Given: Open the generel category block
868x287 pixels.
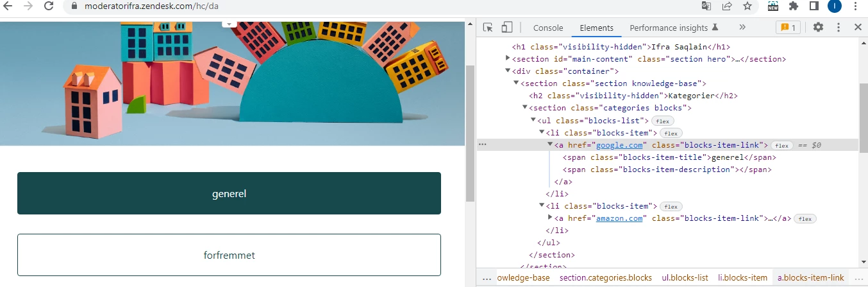Looking at the screenshot, I should pos(229,193).
